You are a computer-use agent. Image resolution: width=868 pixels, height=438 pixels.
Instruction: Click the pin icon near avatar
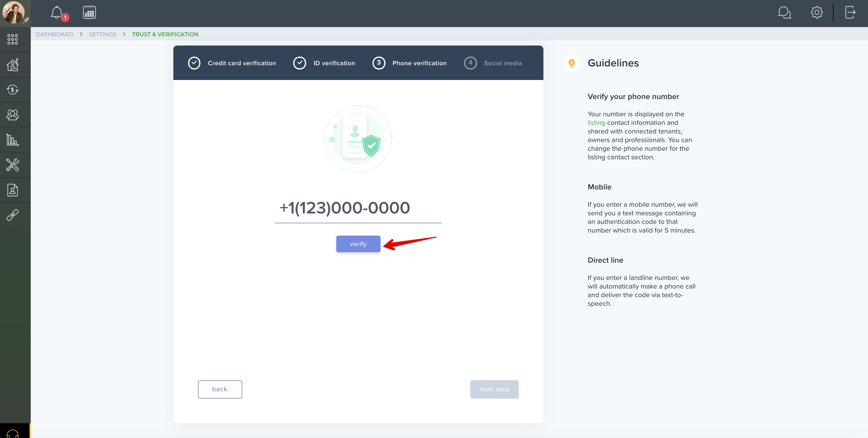(26, 20)
